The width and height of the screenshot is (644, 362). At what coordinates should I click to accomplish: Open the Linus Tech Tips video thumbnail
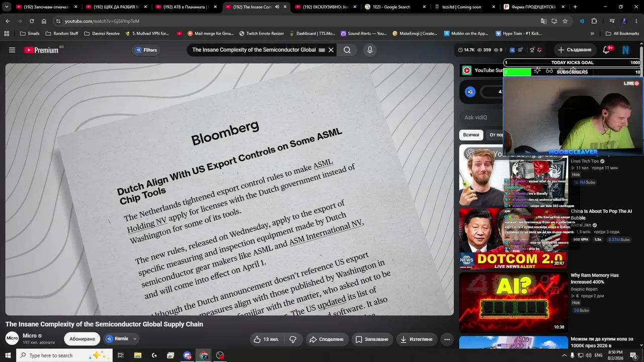coord(513,175)
